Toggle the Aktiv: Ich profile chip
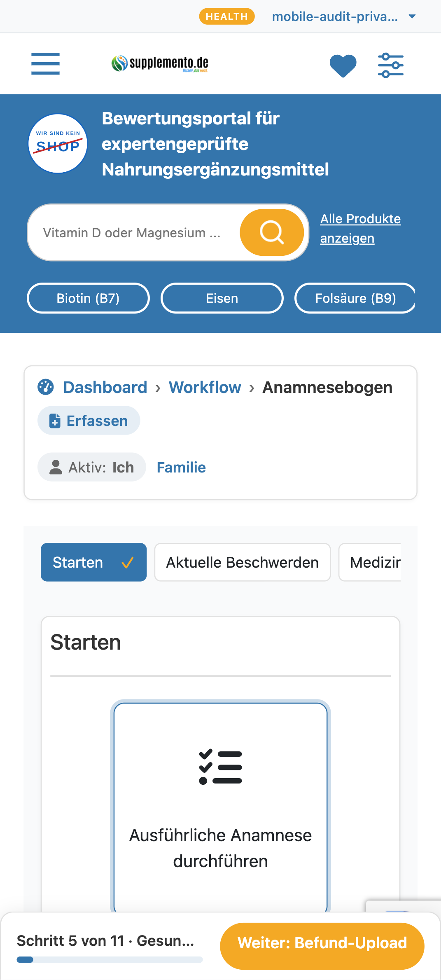 pos(92,467)
